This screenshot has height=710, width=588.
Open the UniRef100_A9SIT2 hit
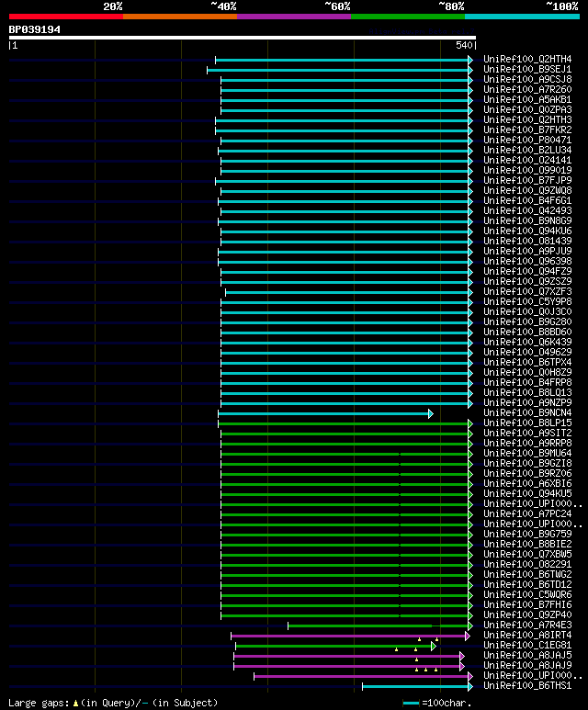pyautogui.click(x=527, y=433)
